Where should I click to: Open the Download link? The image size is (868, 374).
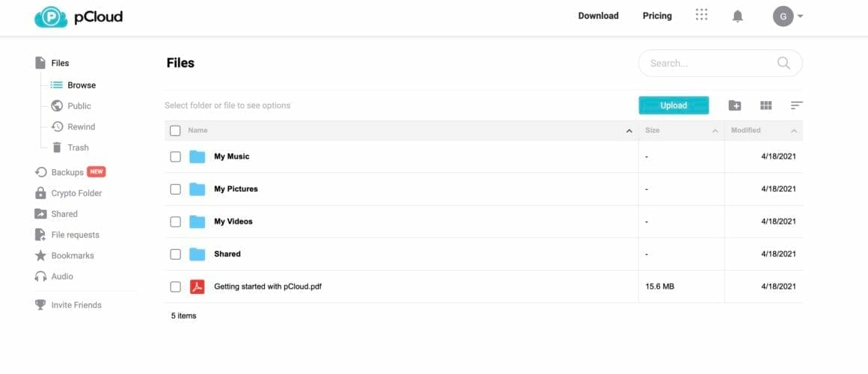(x=598, y=16)
